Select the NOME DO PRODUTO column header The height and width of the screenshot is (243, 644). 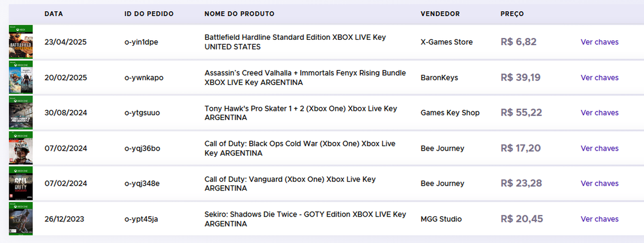pyautogui.click(x=239, y=14)
